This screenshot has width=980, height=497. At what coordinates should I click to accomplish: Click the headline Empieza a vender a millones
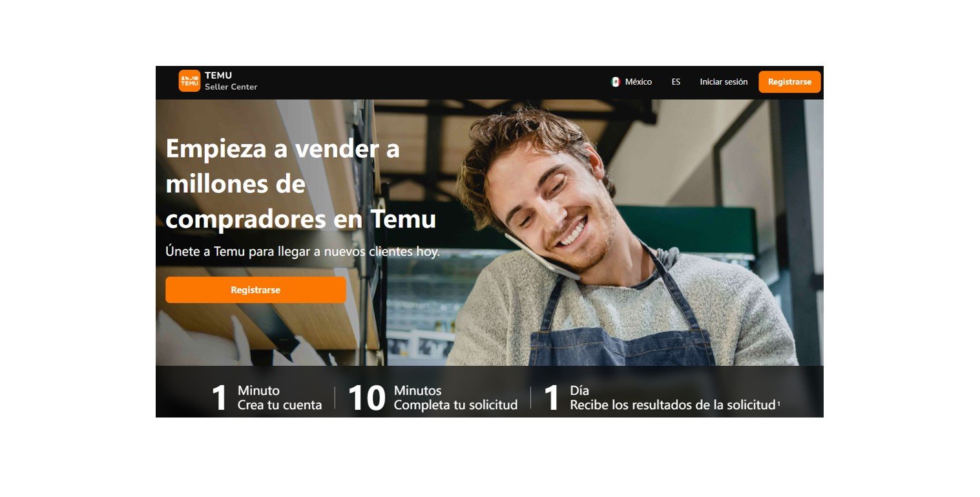300,184
